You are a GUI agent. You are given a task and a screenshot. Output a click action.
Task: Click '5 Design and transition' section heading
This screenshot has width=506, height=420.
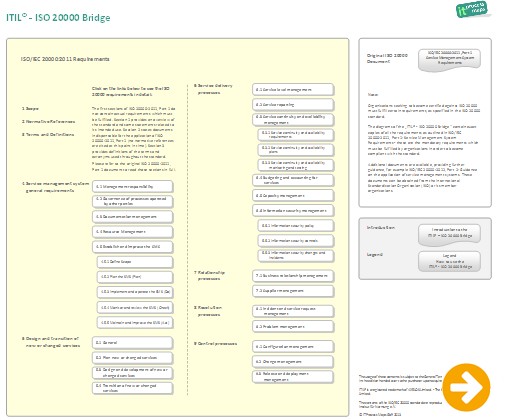tap(51, 342)
